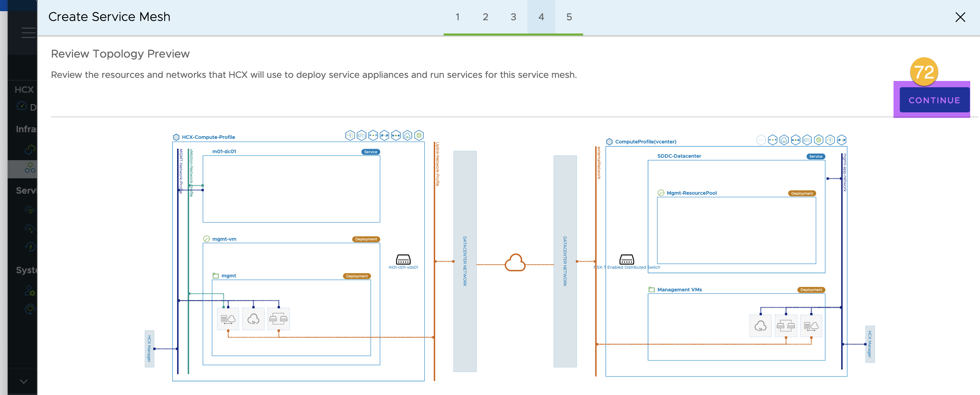Click the dashboard gauge icon in the sidebar
The height and width of the screenshot is (395, 980).
[x=22, y=105]
